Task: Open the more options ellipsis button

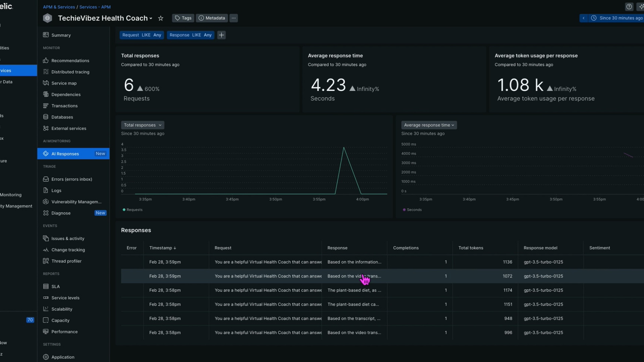Action: [x=234, y=18]
